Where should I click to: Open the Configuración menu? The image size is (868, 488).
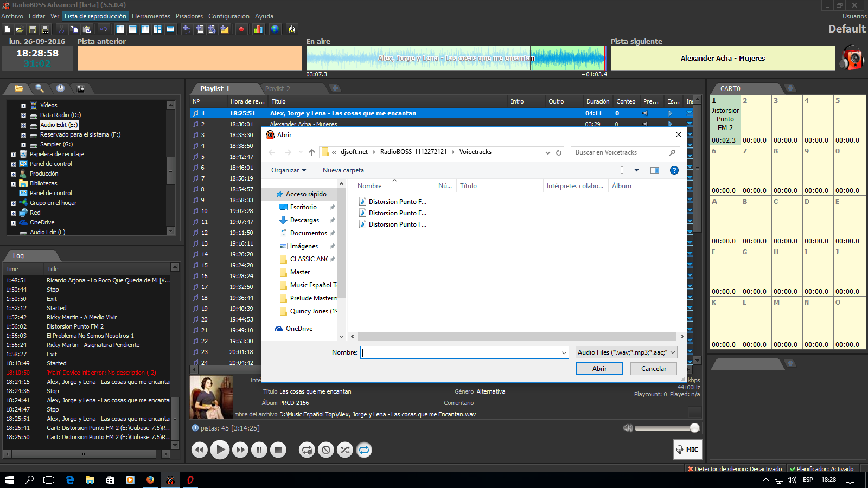[x=229, y=16]
